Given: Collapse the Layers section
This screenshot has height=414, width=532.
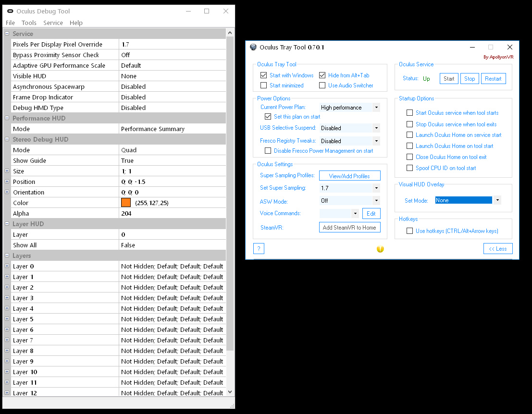Looking at the screenshot, I should [x=7, y=256].
